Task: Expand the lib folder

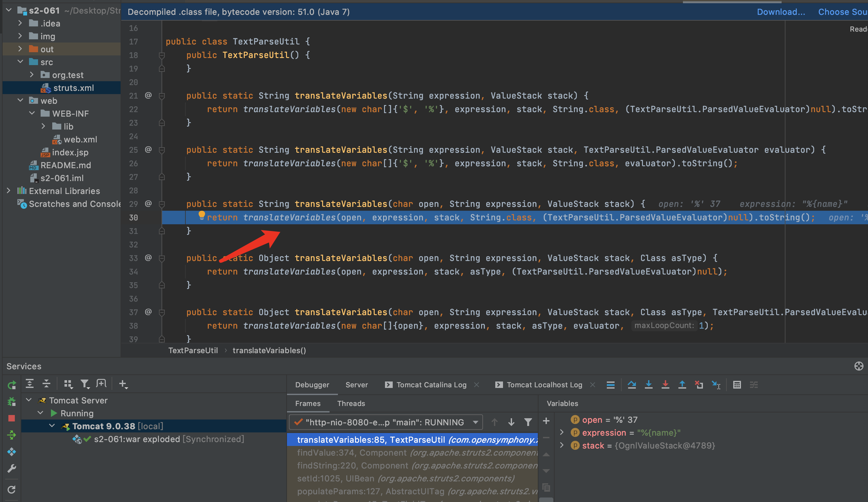Action: tap(44, 126)
